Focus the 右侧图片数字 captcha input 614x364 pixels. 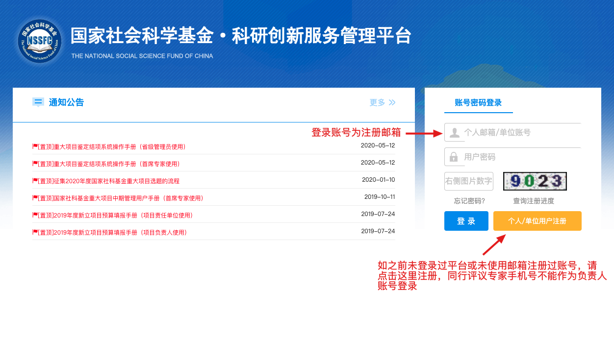click(469, 181)
